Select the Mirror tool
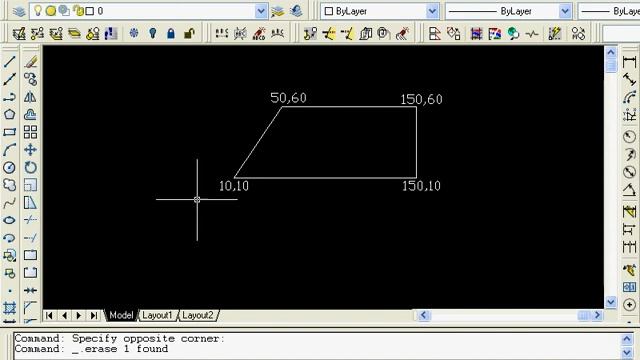Viewport: 640px width, 360px height. pos(31,97)
